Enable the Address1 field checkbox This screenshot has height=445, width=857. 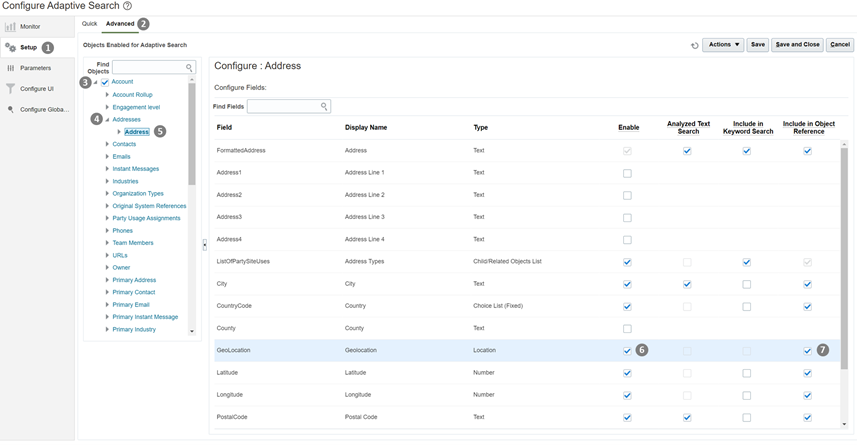point(627,173)
